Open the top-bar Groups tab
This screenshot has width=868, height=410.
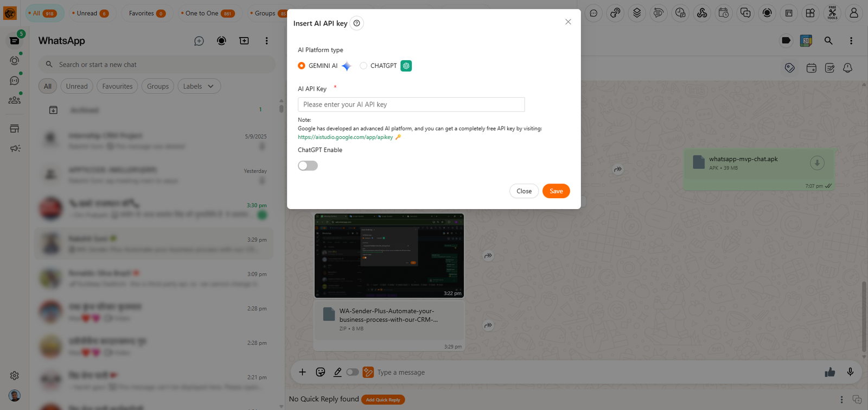tap(268, 13)
